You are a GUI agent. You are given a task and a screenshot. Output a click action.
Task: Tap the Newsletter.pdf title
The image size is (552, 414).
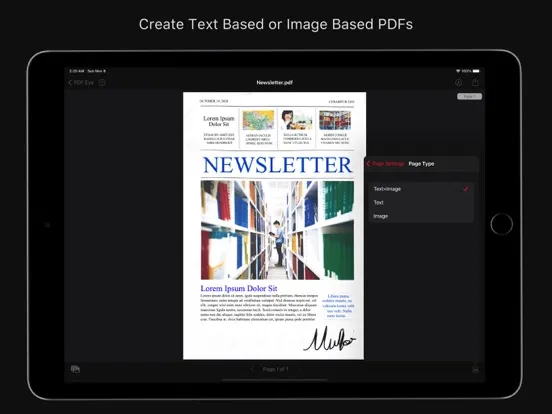tap(274, 83)
